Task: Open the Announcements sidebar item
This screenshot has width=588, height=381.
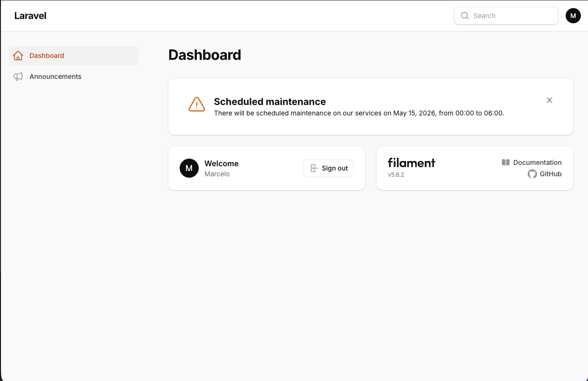Action: (74, 76)
